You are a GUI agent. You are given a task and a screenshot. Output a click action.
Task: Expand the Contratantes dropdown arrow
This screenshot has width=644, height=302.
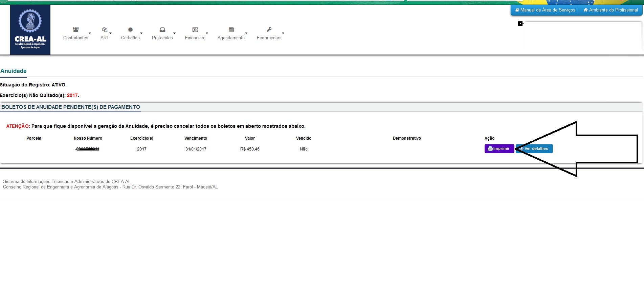(90, 33)
